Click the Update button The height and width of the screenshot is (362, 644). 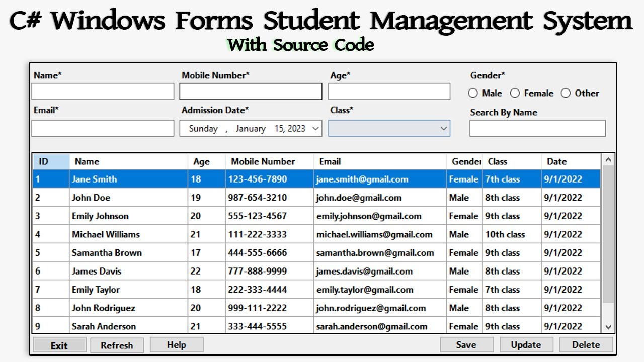(526, 345)
